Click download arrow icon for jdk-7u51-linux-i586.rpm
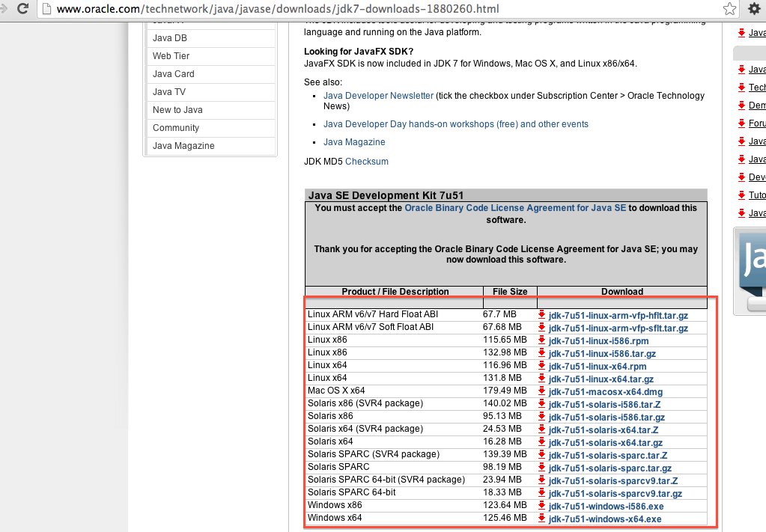The image size is (766, 532). 542,340
